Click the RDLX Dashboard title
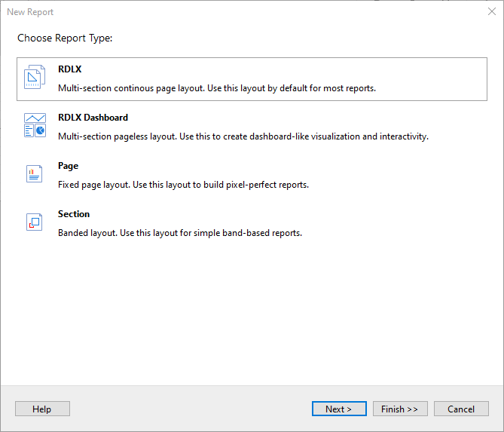Viewport: 504px width, 432px height. coord(93,118)
